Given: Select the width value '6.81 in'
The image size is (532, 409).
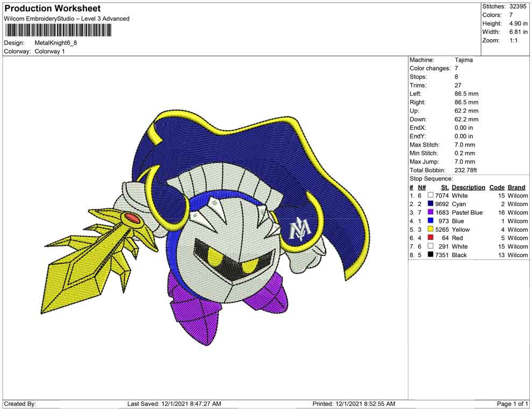Looking at the screenshot, I should click(x=518, y=32).
